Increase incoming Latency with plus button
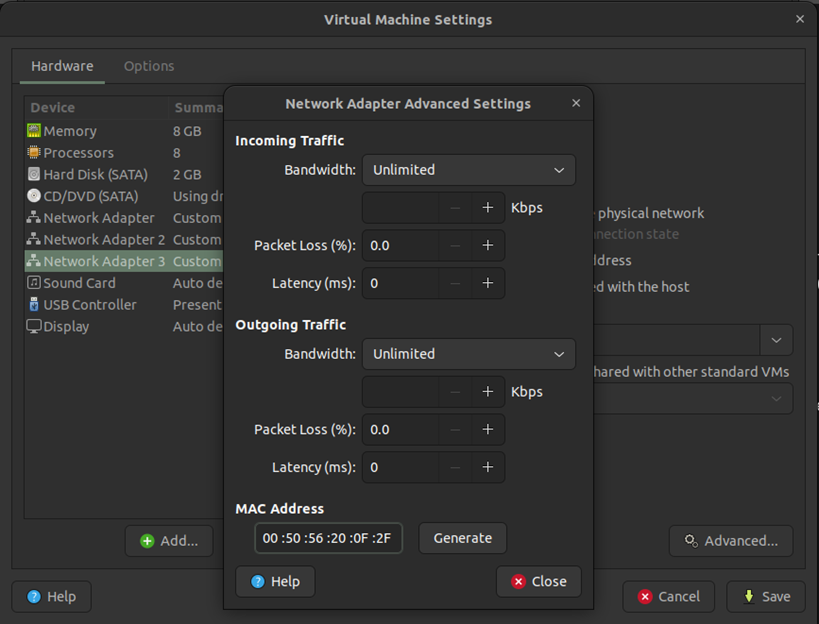The image size is (819, 624). pos(488,283)
